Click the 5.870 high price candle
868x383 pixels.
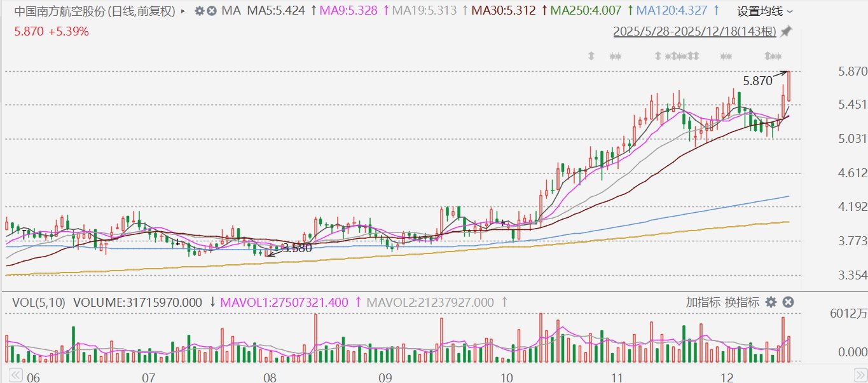click(789, 86)
